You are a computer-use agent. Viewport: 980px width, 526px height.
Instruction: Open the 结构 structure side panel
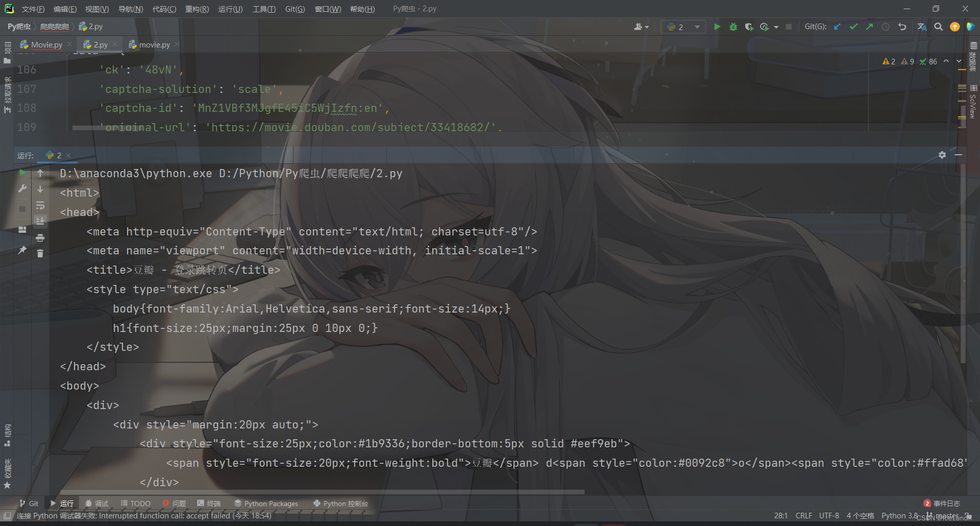click(x=7, y=435)
